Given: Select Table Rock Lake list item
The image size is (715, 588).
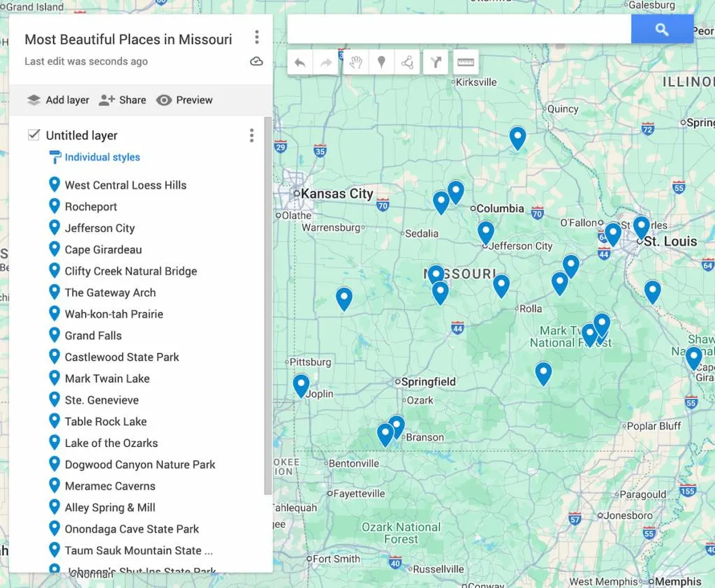Looking at the screenshot, I should (106, 422).
